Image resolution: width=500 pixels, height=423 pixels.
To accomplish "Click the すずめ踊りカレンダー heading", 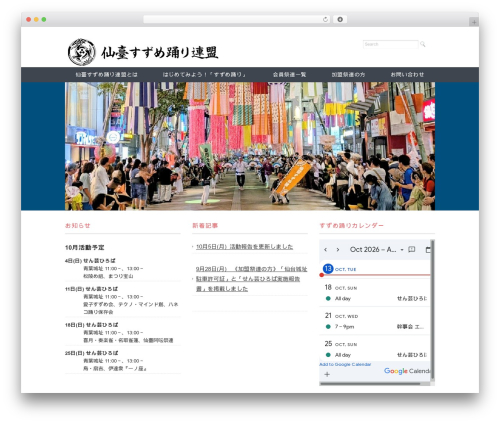I will (351, 226).
